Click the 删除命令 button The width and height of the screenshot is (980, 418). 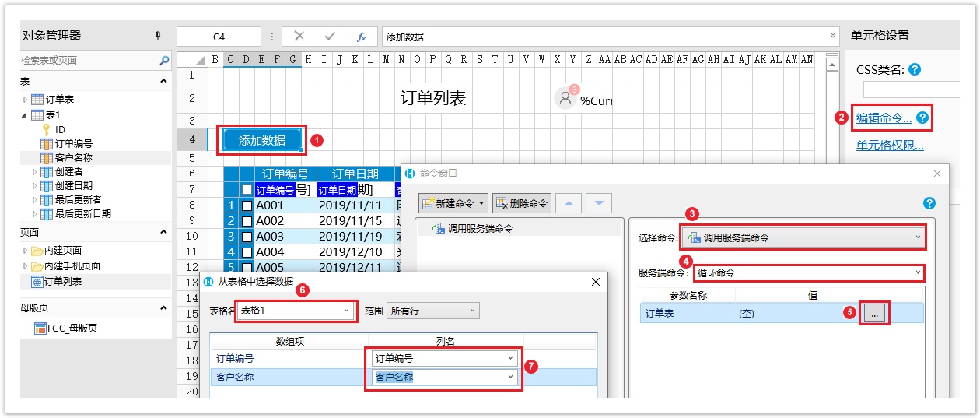tap(523, 203)
